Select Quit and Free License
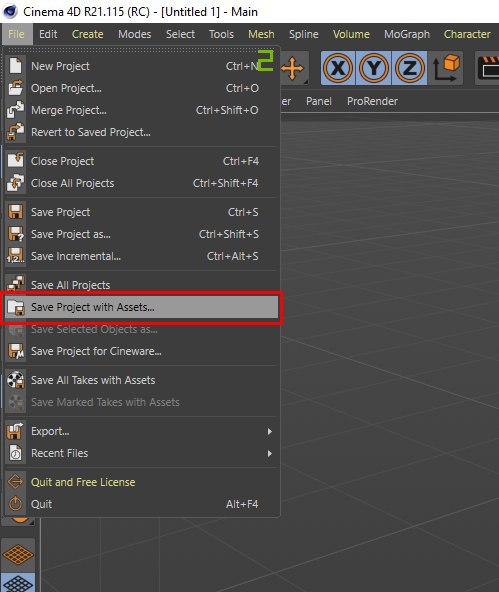Viewport: 499px width, 592px height. [142, 482]
